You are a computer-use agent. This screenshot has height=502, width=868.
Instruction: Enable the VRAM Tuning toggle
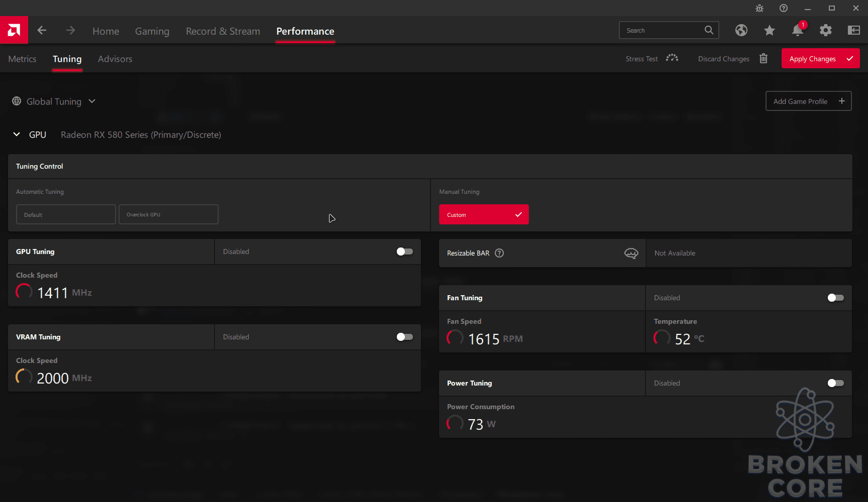[405, 337]
